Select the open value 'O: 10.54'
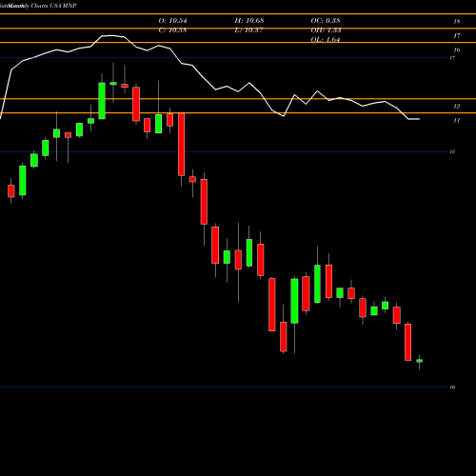The image size is (476, 476). click(x=172, y=21)
